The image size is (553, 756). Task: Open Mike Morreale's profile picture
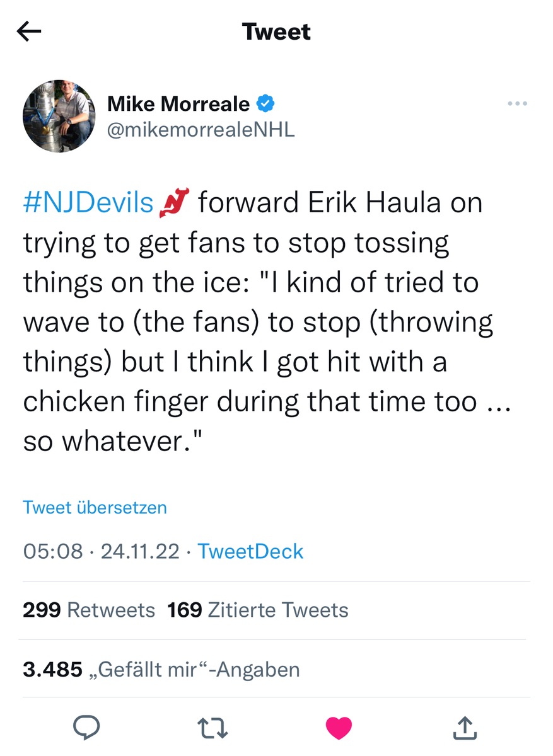coord(59,116)
